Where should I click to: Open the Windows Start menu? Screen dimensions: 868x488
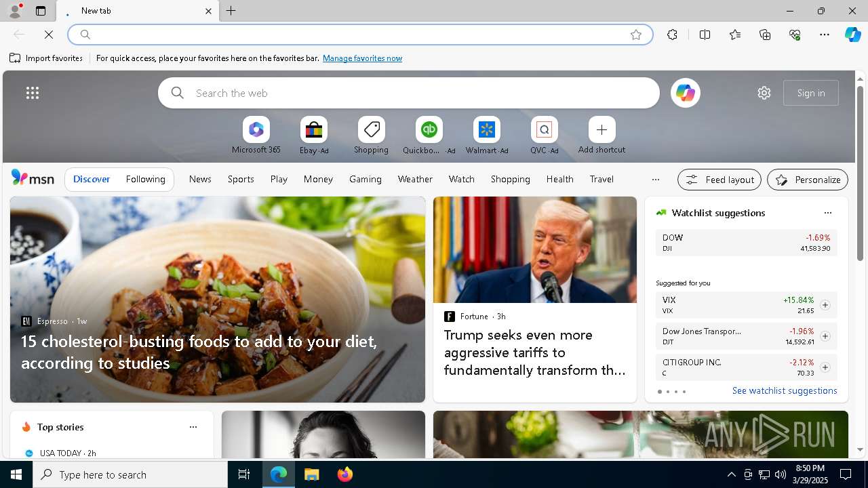16,474
